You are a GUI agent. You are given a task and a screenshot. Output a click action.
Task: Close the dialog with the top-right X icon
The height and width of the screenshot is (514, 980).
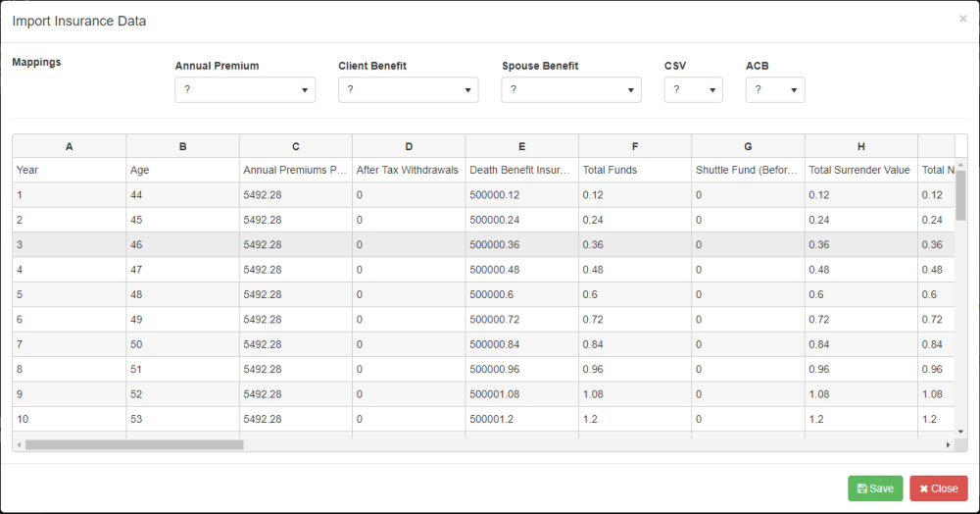962,19
